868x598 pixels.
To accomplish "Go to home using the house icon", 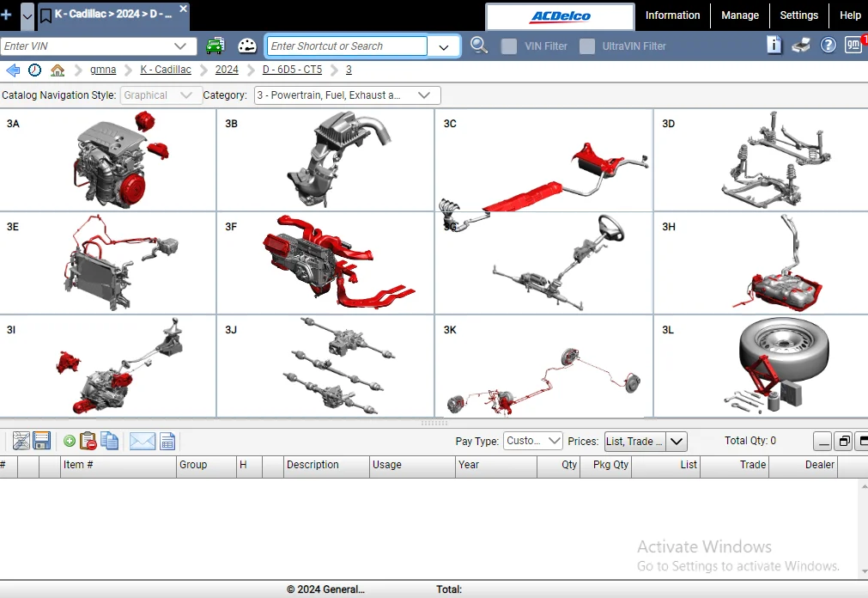I will pos(58,70).
